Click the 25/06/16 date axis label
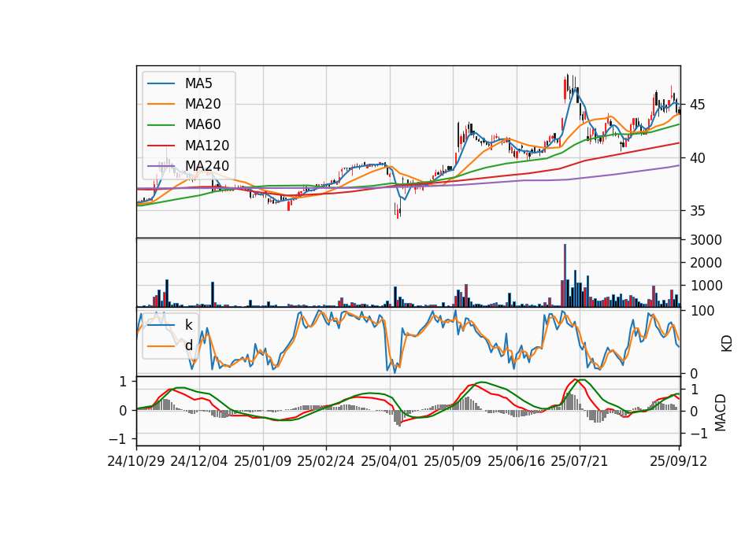This screenshot has height=543, width=756. click(517, 461)
